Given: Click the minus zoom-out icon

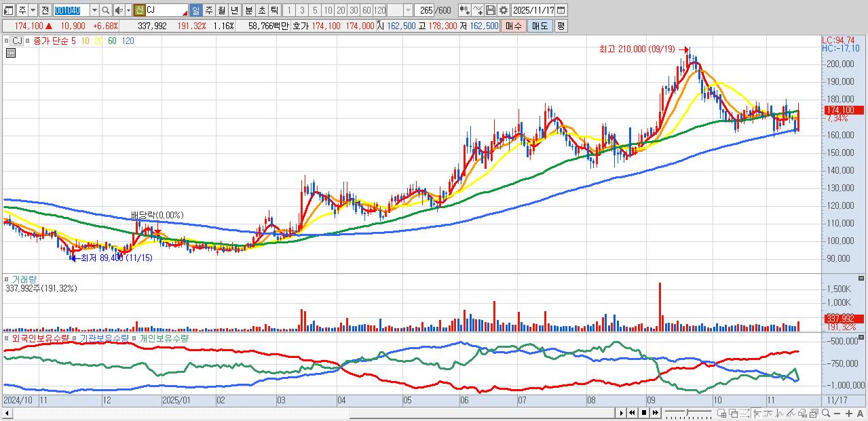Looking at the screenshot, I should (x=837, y=414).
